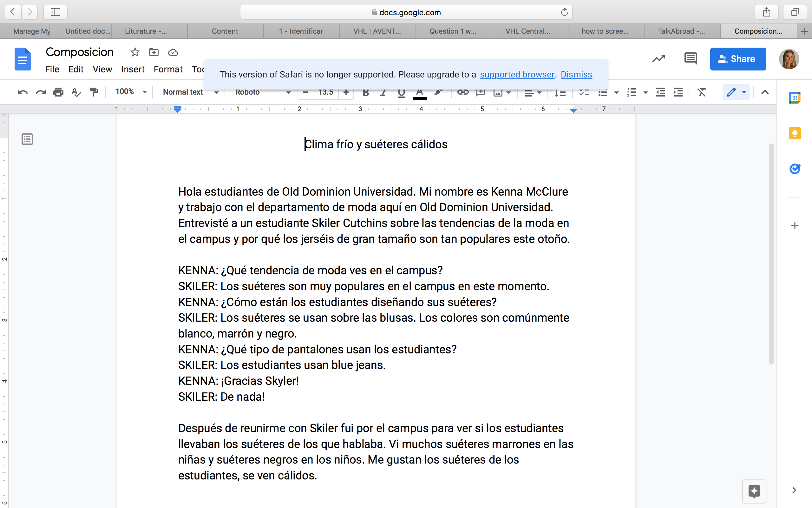Screen dimensions: 812x508
Task: Open Google Keep side panel icon
Action: tap(794, 133)
